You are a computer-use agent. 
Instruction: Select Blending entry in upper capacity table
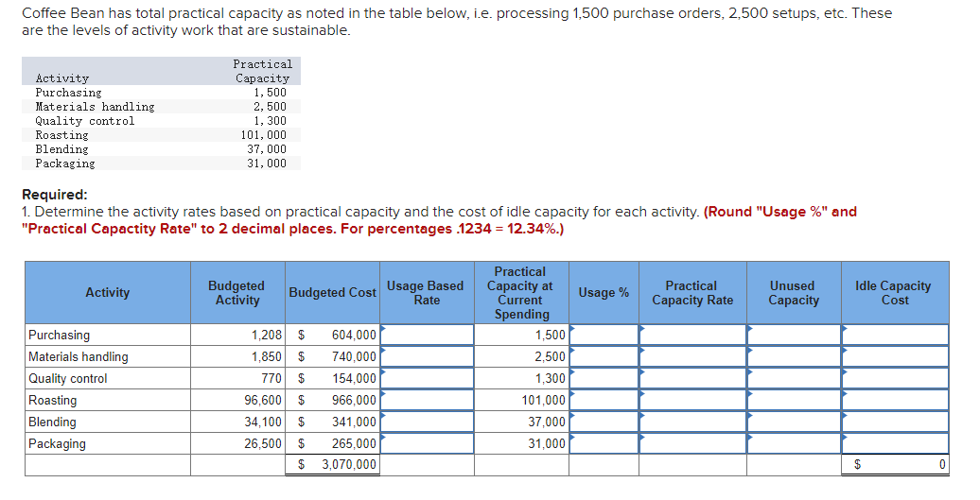pos(61,149)
